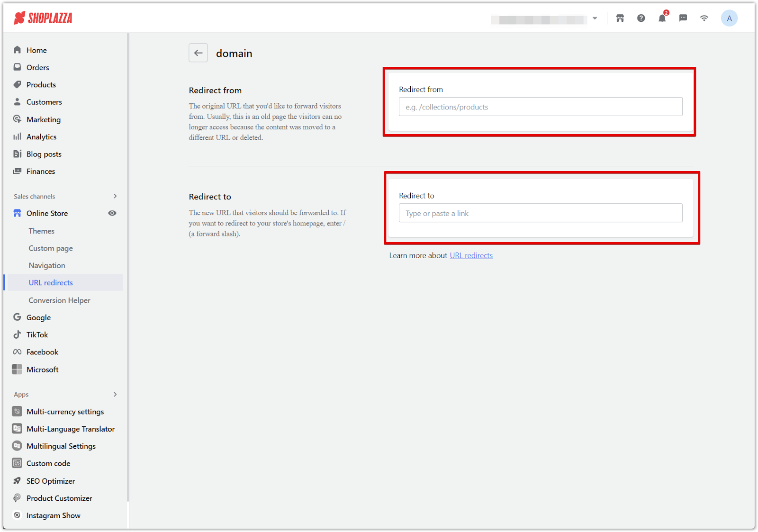Click the Product Customizer app icon

coord(17,498)
